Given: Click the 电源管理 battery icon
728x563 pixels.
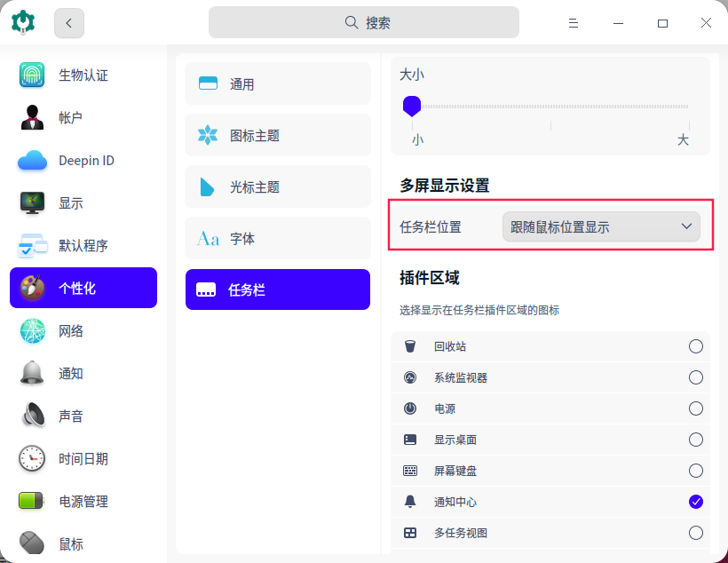Looking at the screenshot, I should coord(31,501).
